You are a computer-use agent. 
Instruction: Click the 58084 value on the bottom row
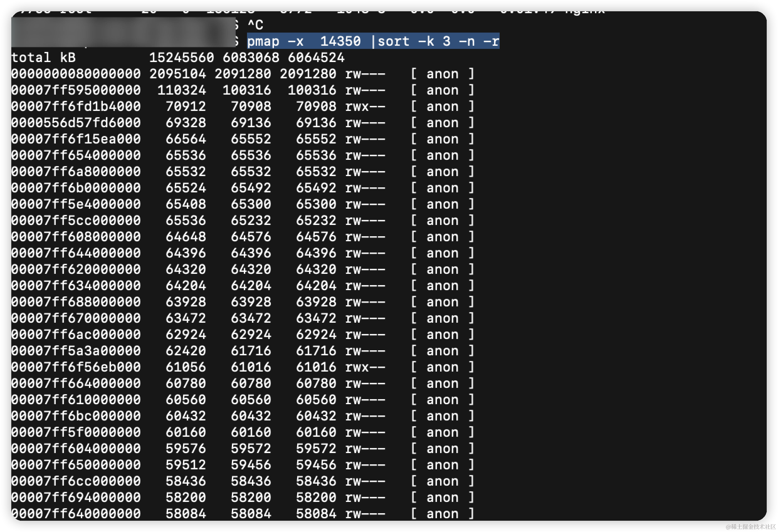click(x=187, y=513)
